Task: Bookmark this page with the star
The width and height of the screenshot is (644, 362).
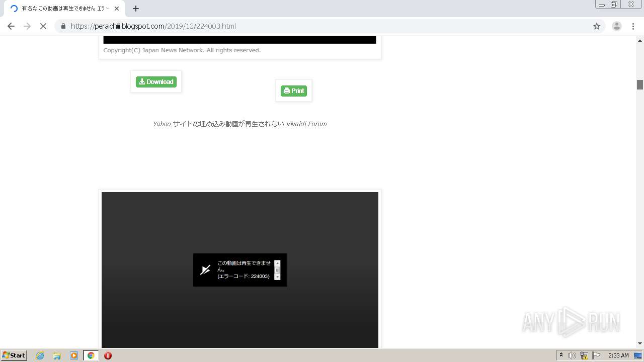Action: tap(597, 26)
